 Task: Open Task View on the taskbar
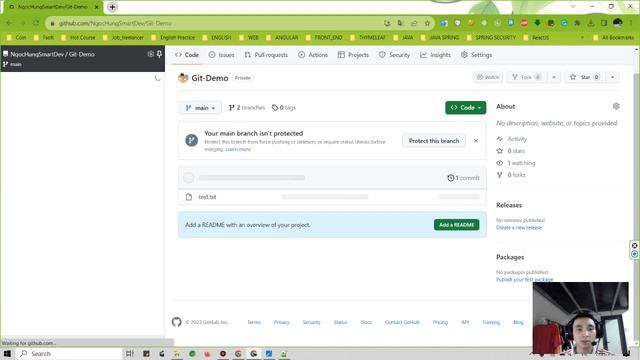click(x=129, y=353)
